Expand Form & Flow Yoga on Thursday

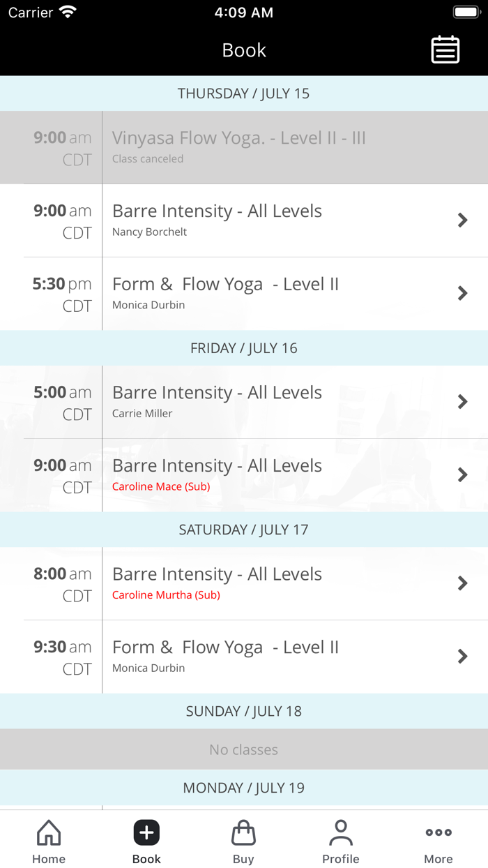click(x=244, y=293)
